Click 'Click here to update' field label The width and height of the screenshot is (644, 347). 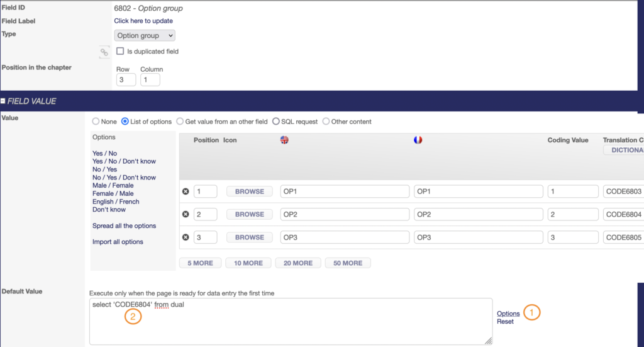143,21
